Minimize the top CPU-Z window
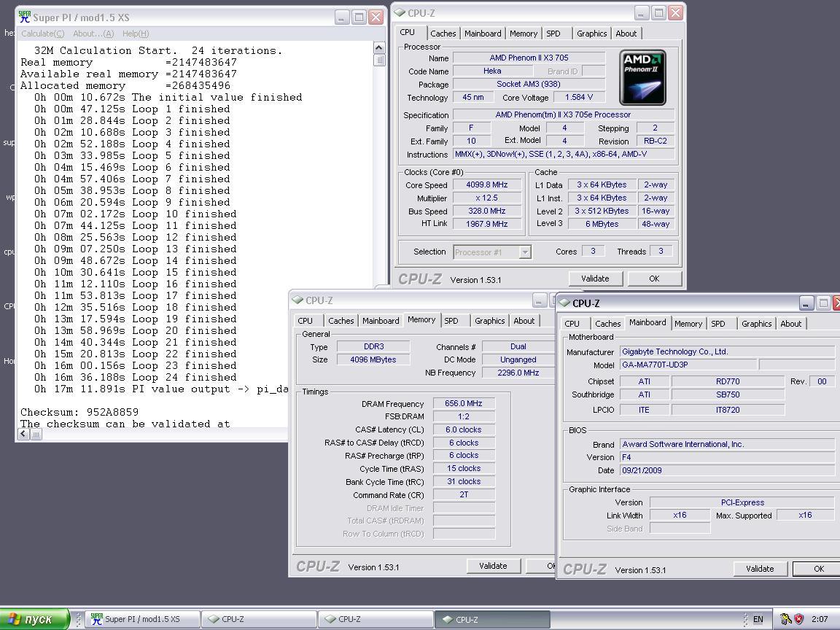This screenshot has width=840, height=630. pyautogui.click(x=642, y=12)
